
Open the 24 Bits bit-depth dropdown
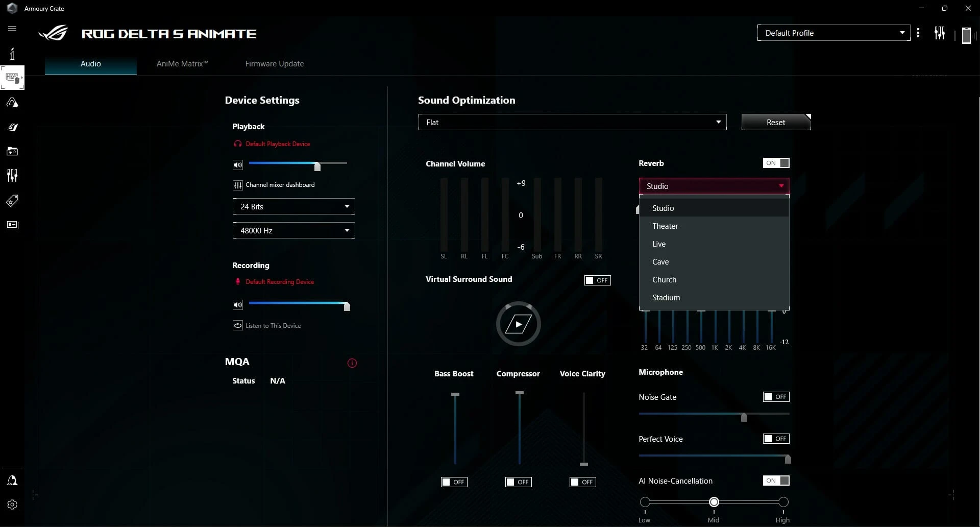click(293, 206)
